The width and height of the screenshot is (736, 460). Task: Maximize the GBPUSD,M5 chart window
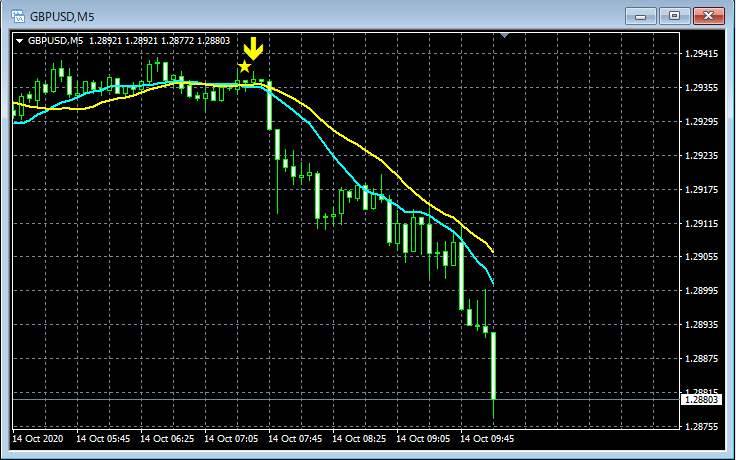pos(675,16)
